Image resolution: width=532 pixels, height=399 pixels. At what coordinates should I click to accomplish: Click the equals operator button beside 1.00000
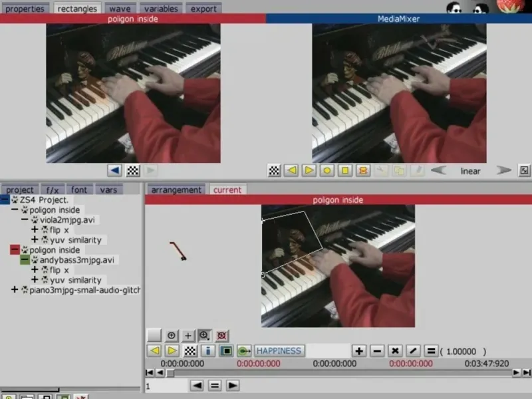pos(431,350)
